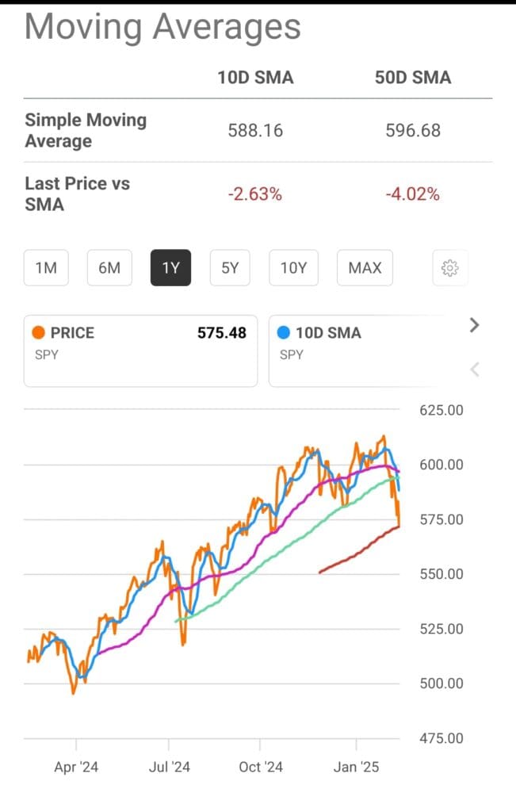This screenshot has height=812, width=516.
Task: Open chart settings with the gear icon
Action: 449,267
